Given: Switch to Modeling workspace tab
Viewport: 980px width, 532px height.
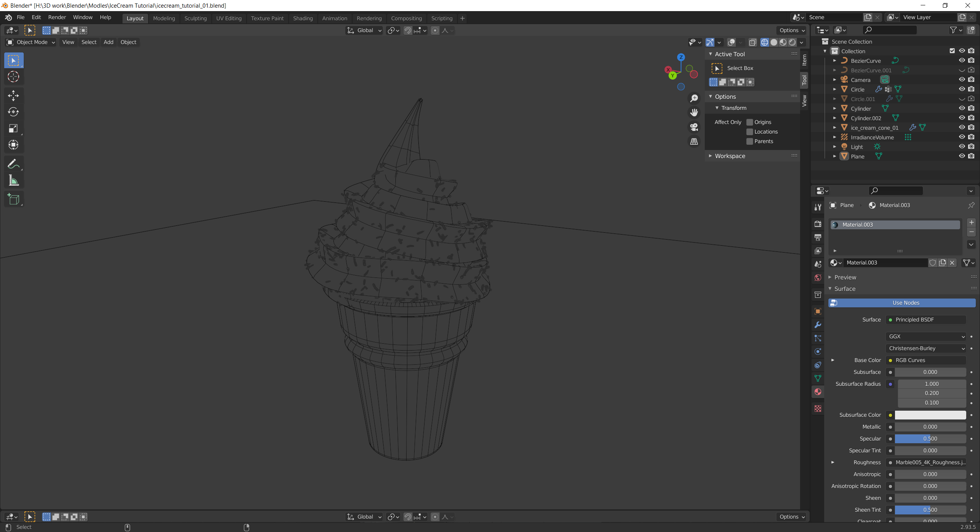Looking at the screenshot, I should tap(164, 18).
